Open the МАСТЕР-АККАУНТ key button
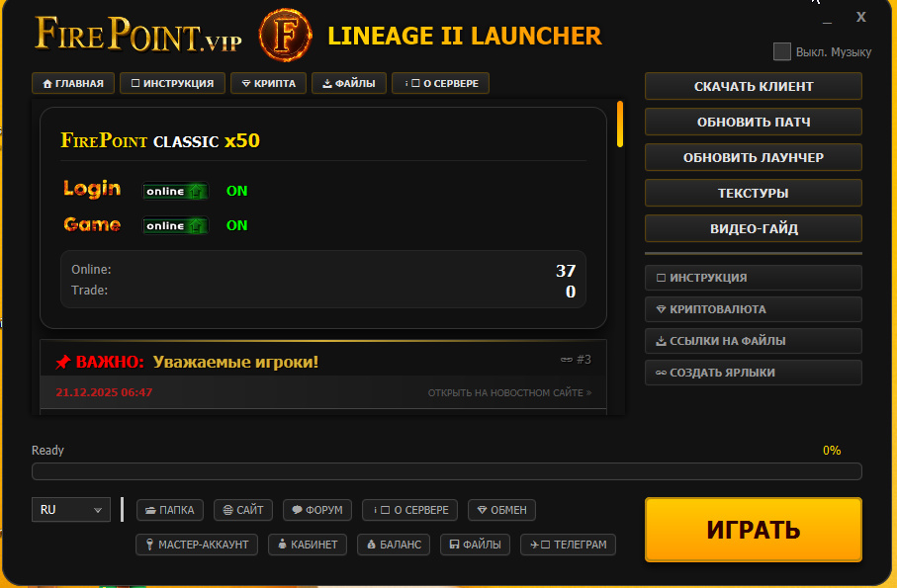 coord(197,545)
